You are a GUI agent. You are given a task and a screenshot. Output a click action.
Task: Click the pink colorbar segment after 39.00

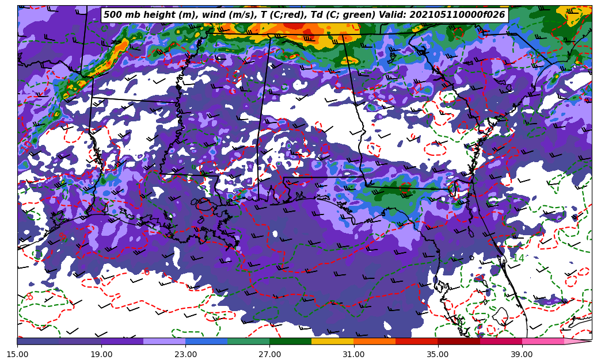click(x=542, y=341)
